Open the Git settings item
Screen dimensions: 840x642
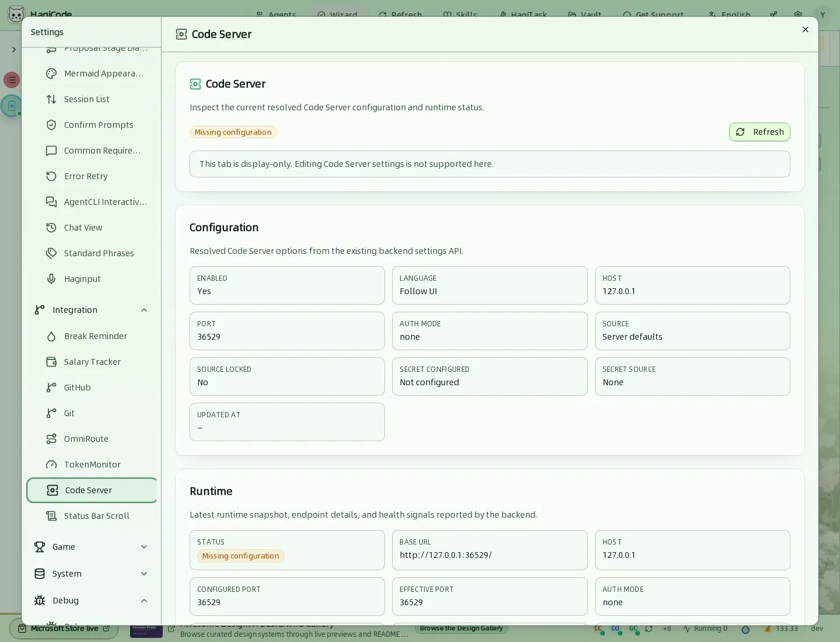tap(92, 413)
